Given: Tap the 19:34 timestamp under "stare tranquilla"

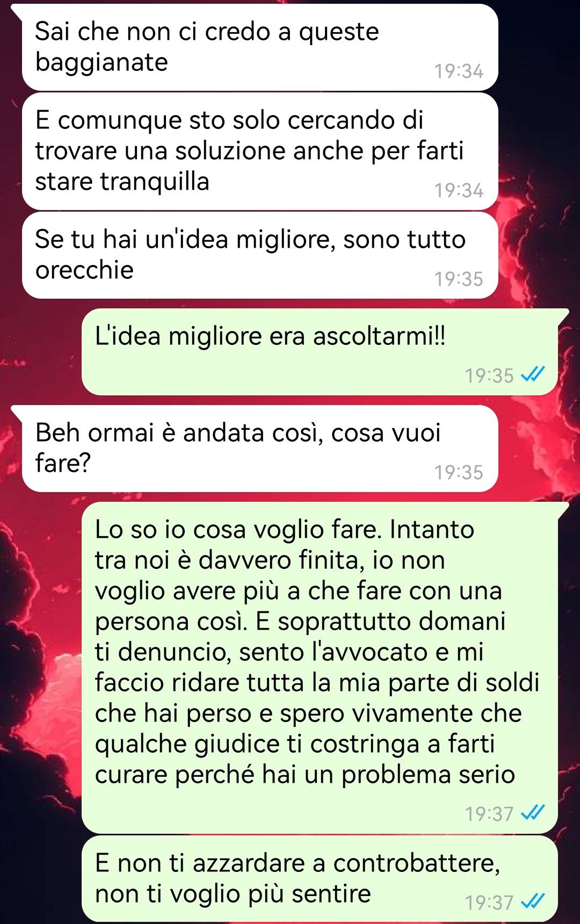Looking at the screenshot, I should (x=459, y=191).
